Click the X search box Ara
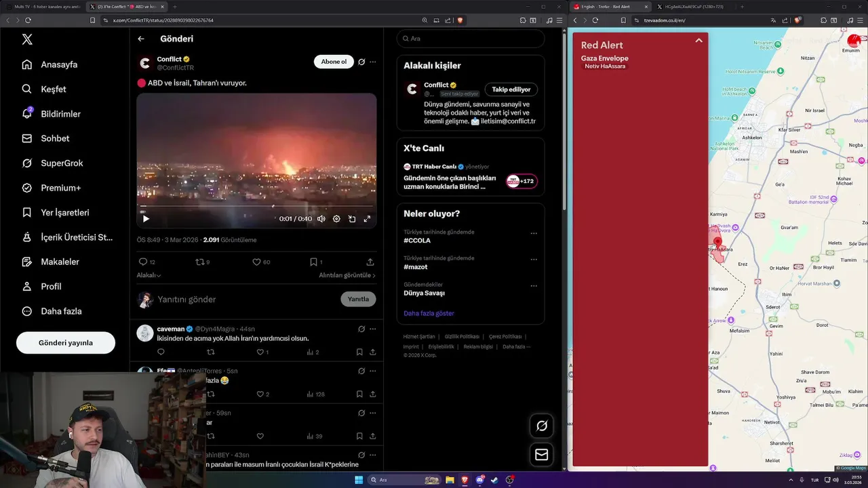868x488 pixels. (471, 39)
